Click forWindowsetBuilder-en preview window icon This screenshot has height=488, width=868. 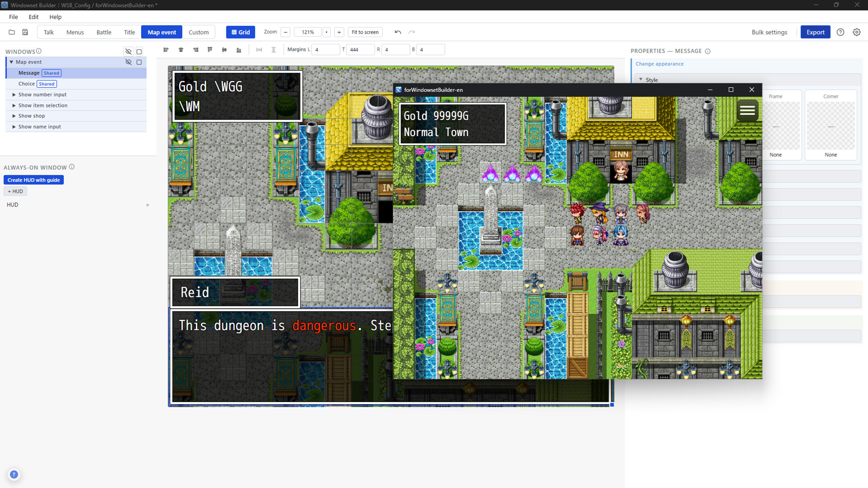click(x=398, y=89)
